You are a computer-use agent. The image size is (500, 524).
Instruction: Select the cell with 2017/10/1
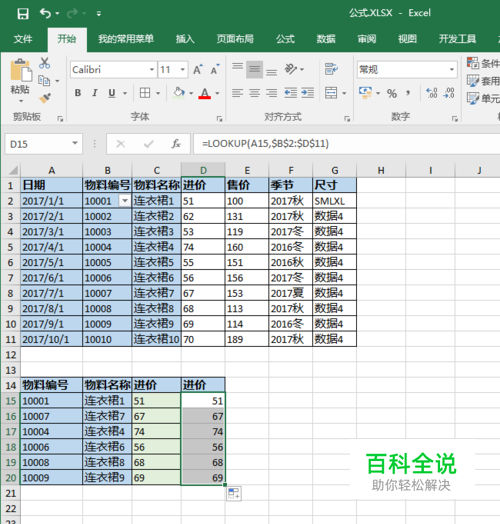51,339
